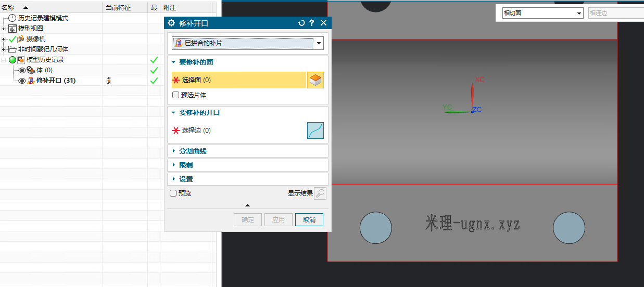Click the 确定 button

pos(248,220)
